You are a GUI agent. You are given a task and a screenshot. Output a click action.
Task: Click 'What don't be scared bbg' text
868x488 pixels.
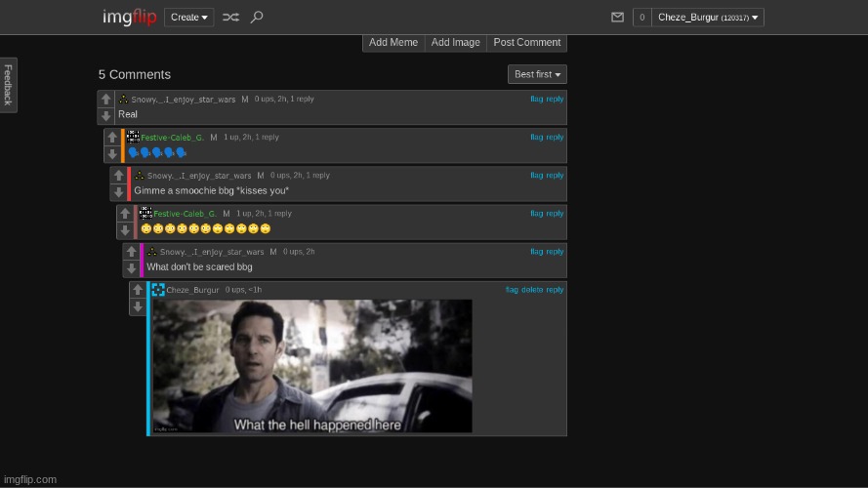click(199, 267)
